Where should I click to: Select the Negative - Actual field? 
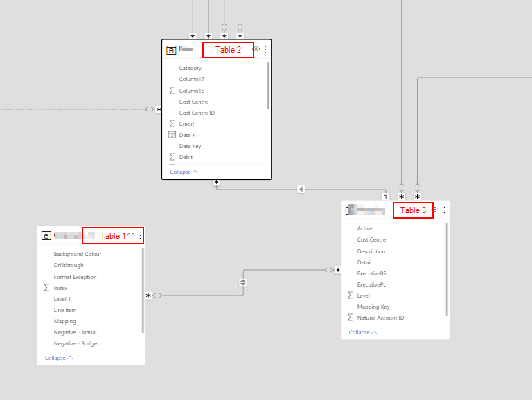pyautogui.click(x=75, y=333)
